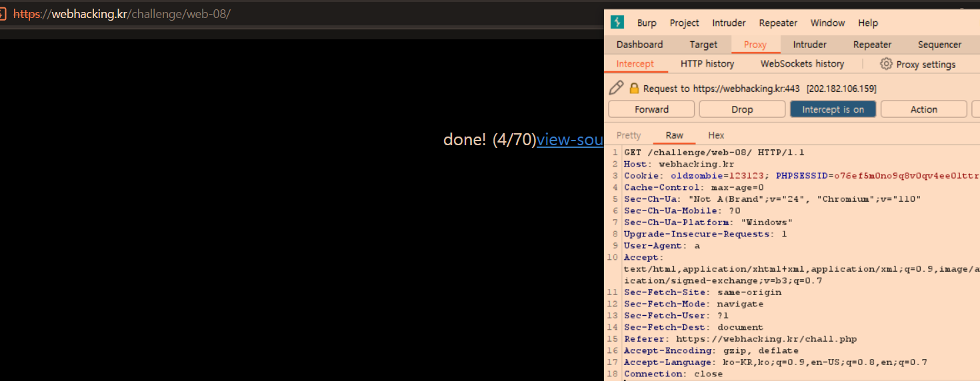Click the Connection: close line

click(673, 374)
